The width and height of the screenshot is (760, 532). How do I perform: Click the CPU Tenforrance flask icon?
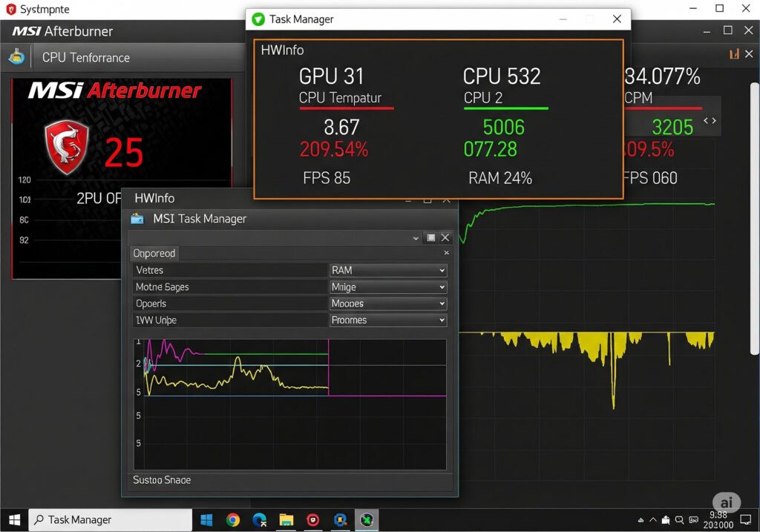pyautogui.click(x=16, y=57)
